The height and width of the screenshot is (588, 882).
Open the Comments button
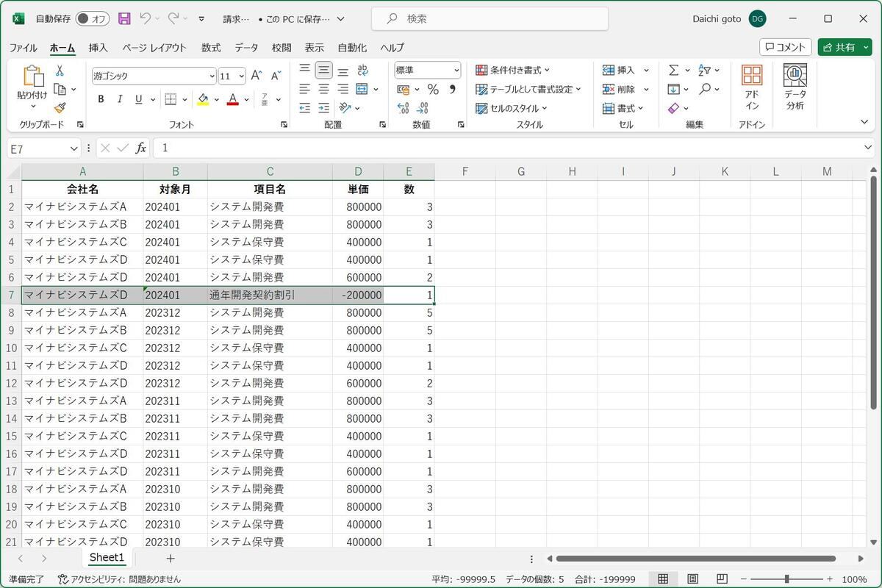[x=785, y=47]
